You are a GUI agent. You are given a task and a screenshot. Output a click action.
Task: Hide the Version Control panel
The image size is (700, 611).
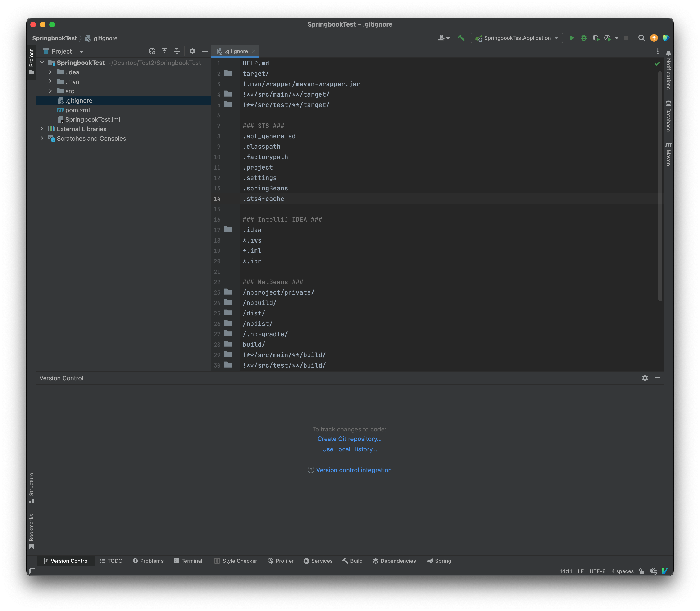(657, 378)
